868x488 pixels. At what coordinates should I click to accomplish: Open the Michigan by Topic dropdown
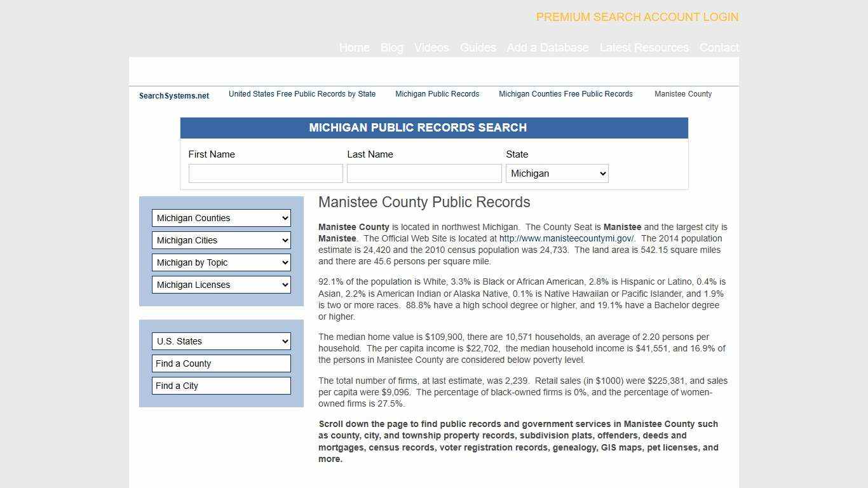[x=221, y=262]
